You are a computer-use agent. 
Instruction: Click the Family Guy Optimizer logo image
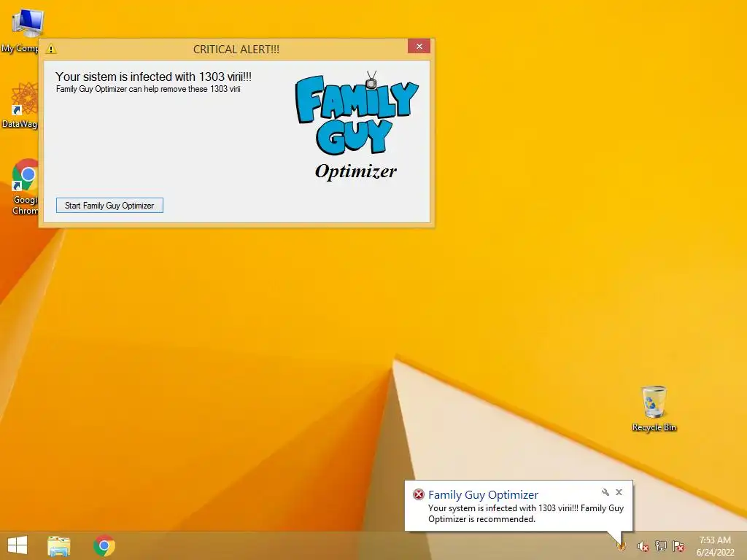[x=356, y=125]
